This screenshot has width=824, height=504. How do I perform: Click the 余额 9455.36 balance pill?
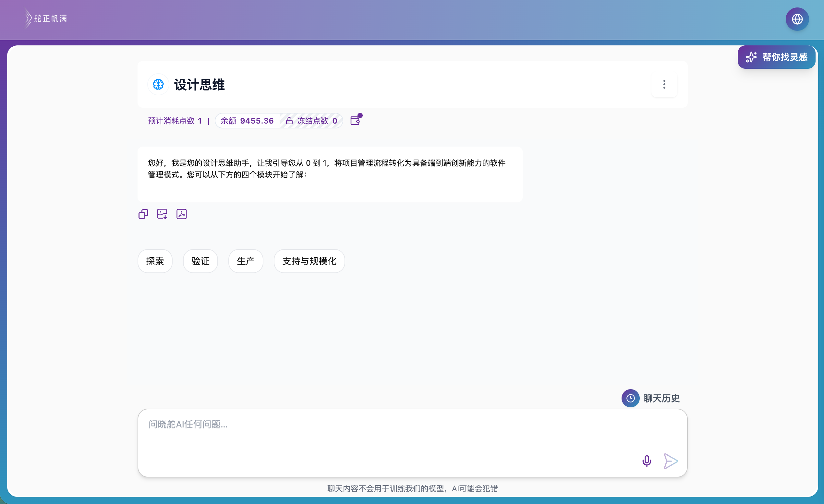coord(247,121)
